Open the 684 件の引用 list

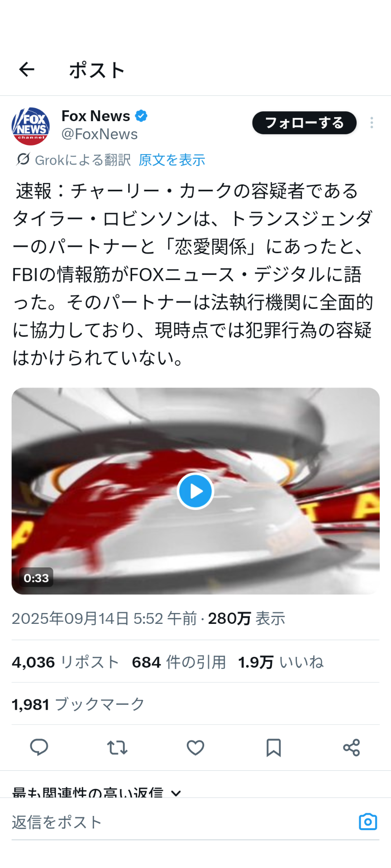pyautogui.click(x=179, y=662)
